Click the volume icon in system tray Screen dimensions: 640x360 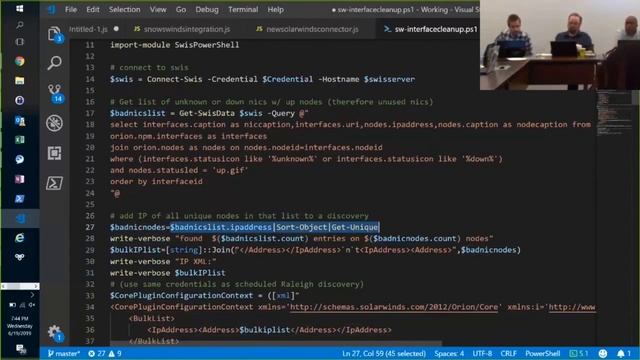31,305
